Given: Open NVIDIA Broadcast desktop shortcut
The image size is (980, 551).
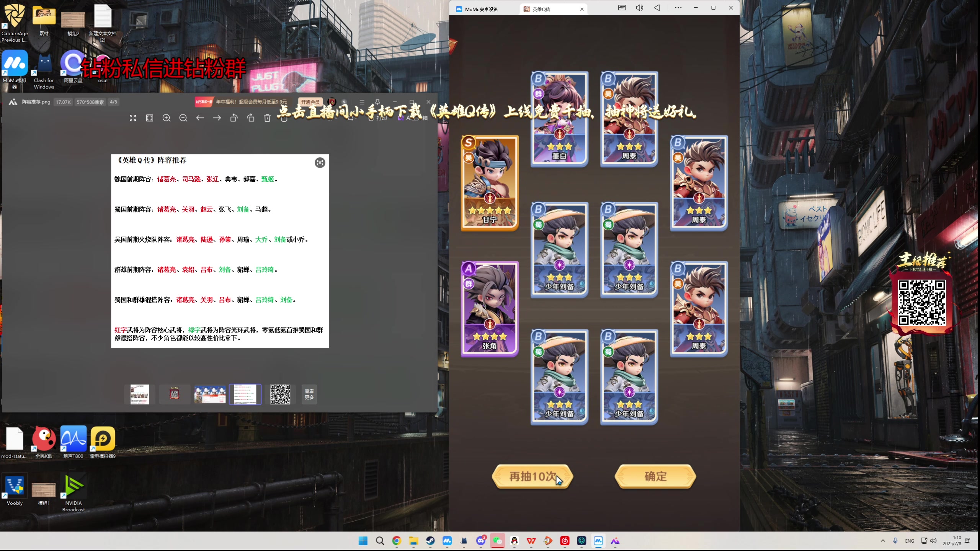Looking at the screenshot, I should (73, 492).
